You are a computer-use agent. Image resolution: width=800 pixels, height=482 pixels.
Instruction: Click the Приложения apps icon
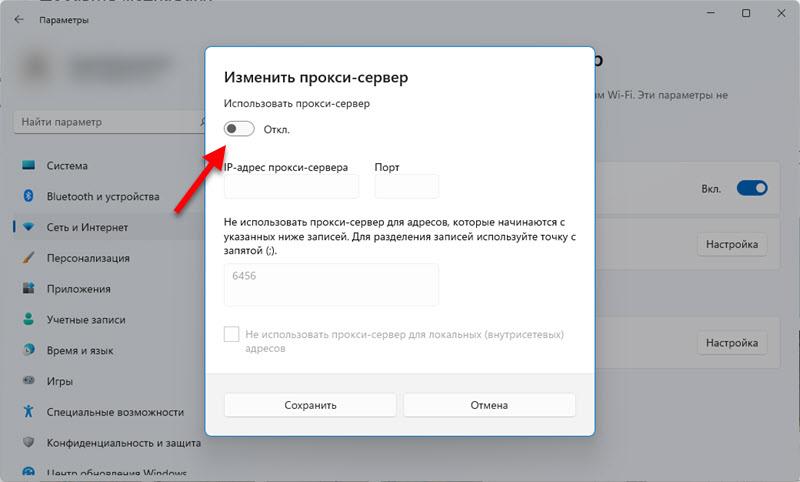click(29, 288)
